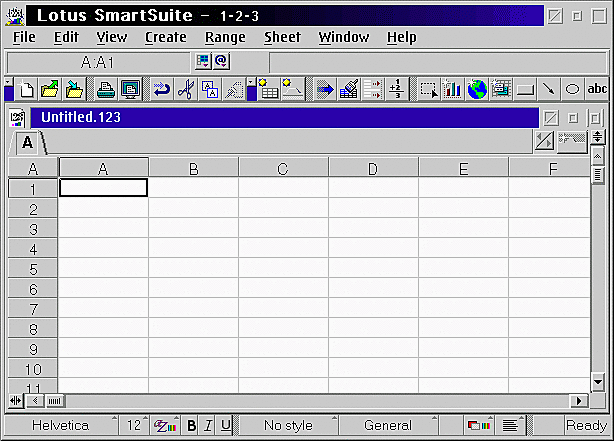The height and width of the screenshot is (441, 614).
Task: Click the contents edit box
Action: (438, 62)
